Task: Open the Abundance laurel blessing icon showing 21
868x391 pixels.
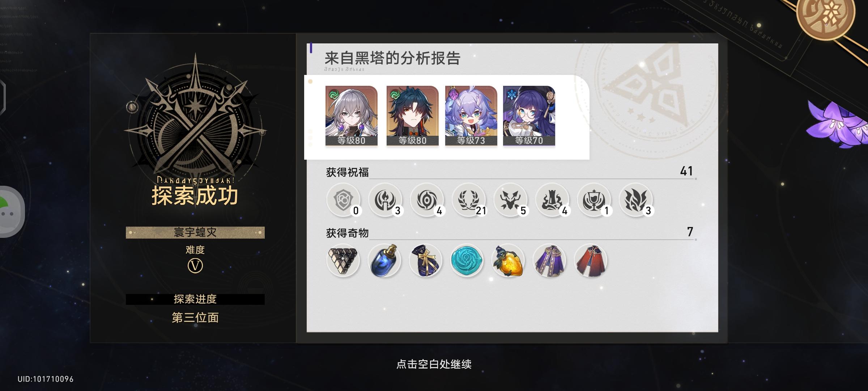Action: (x=469, y=200)
